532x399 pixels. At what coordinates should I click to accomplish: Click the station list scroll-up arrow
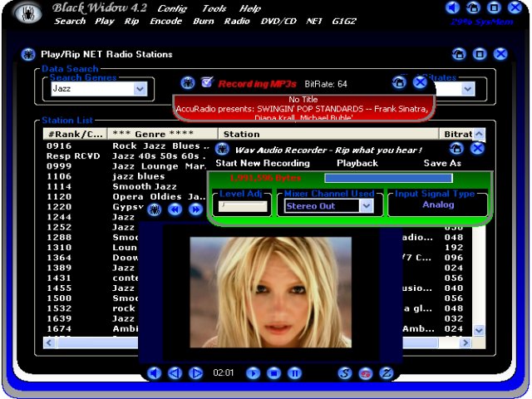tap(479, 134)
